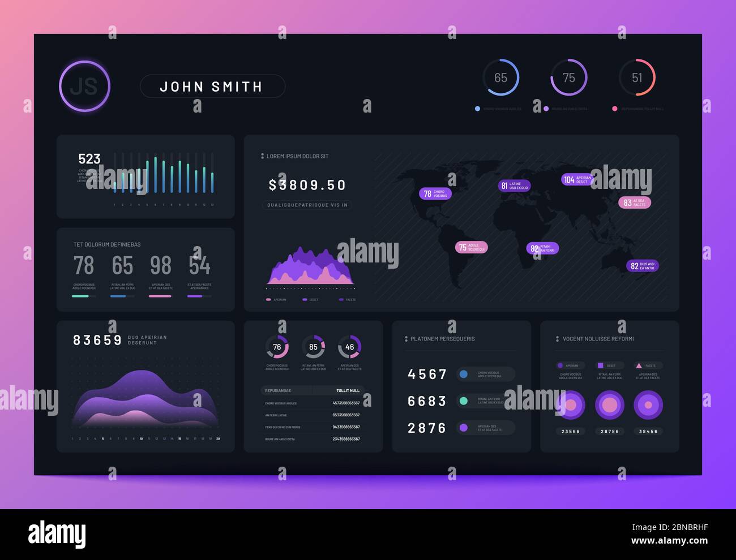Click the donut chart showing 76
The image size is (736, 560).
coord(277,347)
